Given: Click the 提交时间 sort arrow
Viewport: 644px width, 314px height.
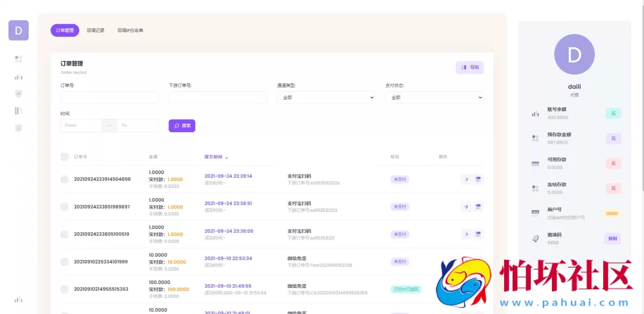Looking at the screenshot, I should click(226, 157).
